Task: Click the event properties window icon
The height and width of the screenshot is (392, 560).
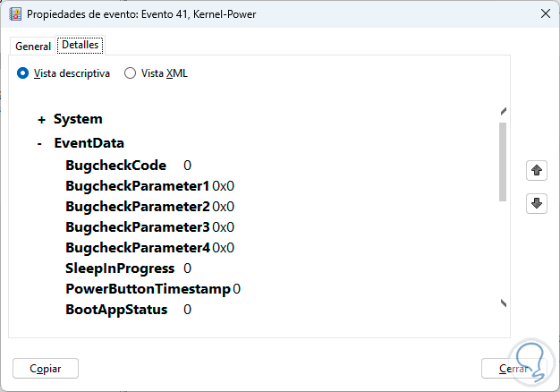Action: pos(15,14)
